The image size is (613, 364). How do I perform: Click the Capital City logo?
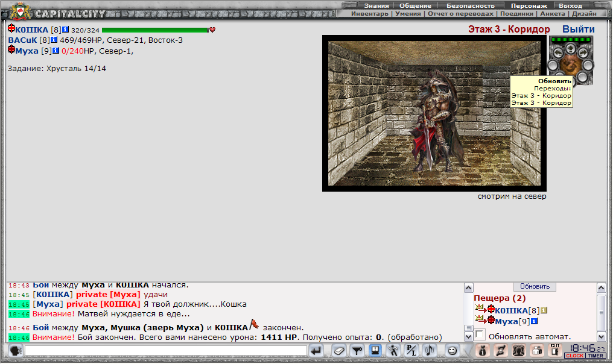[x=58, y=11]
